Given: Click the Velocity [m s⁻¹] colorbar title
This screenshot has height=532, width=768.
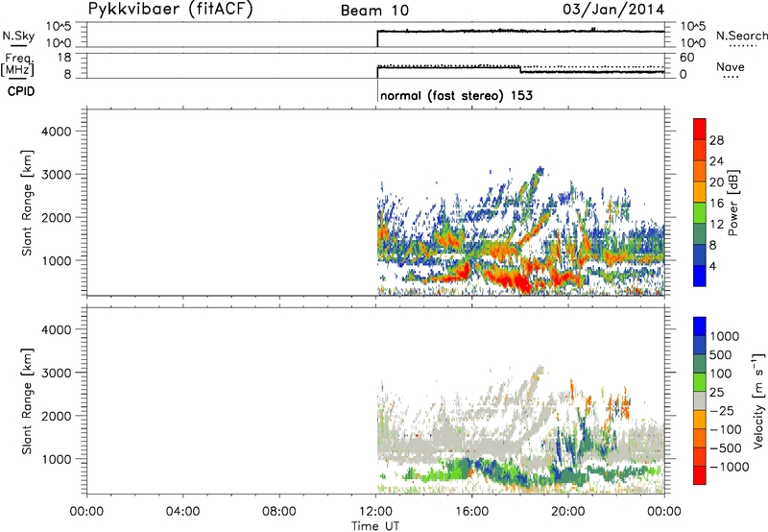Looking at the screenshot, I should tap(758, 400).
